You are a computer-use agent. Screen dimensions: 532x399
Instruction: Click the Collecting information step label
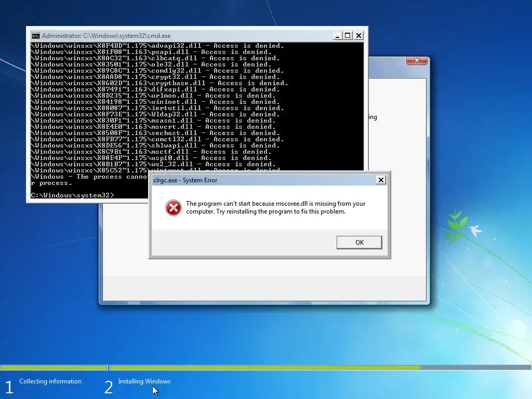click(50, 381)
